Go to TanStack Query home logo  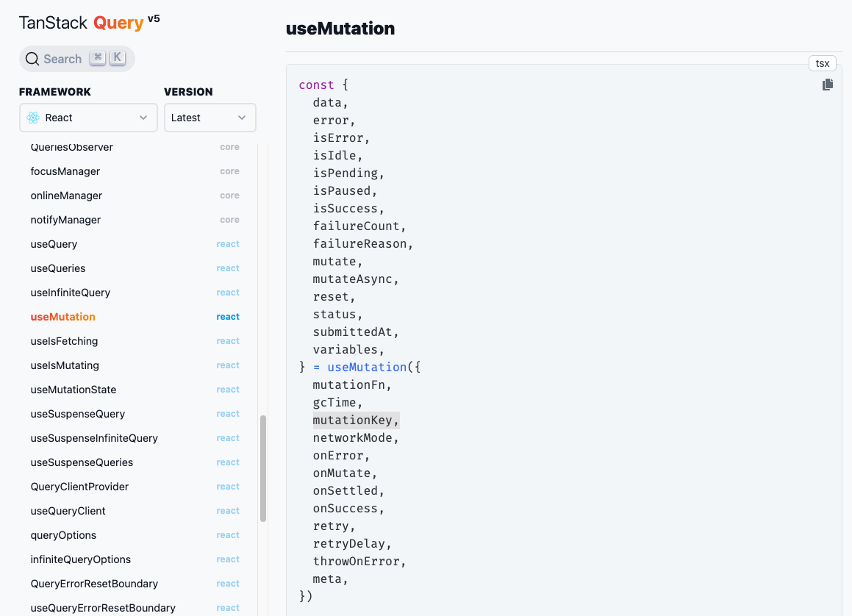click(x=82, y=23)
